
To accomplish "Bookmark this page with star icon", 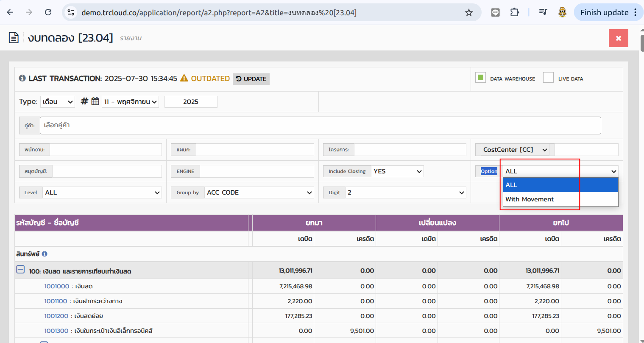I will (x=468, y=13).
